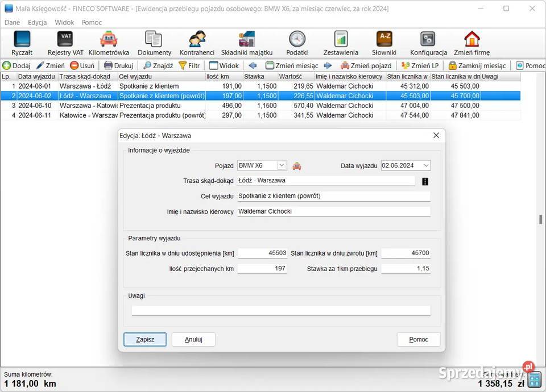Open Składniki majątku section
This screenshot has width=546, height=392.
(x=247, y=43)
